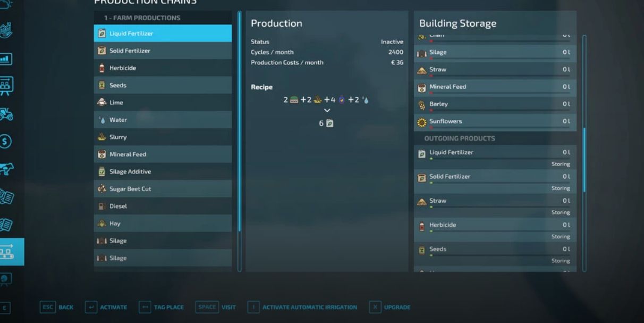Open the statistics bar chart sidebar icon
This screenshot has width=644, height=323.
click(6, 59)
